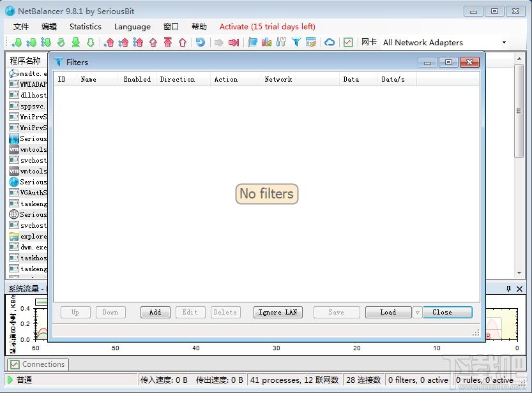
Task: Set low download priority (green arrow, one dot)
Action: click(x=17, y=42)
